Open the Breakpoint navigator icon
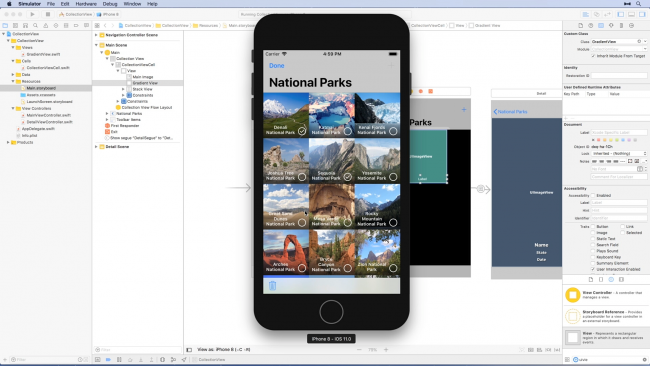This screenshot has width=650, height=366. click(76, 26)
